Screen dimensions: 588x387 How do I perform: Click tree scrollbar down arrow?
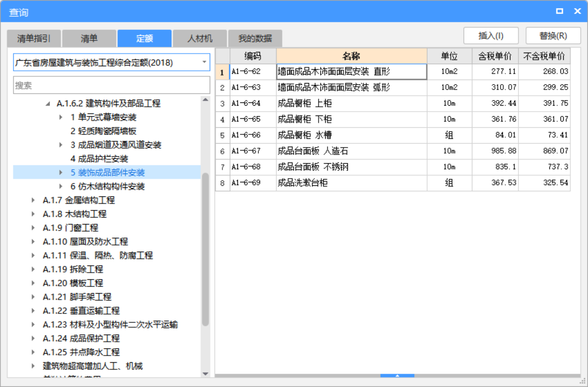[x=205, y=374]
